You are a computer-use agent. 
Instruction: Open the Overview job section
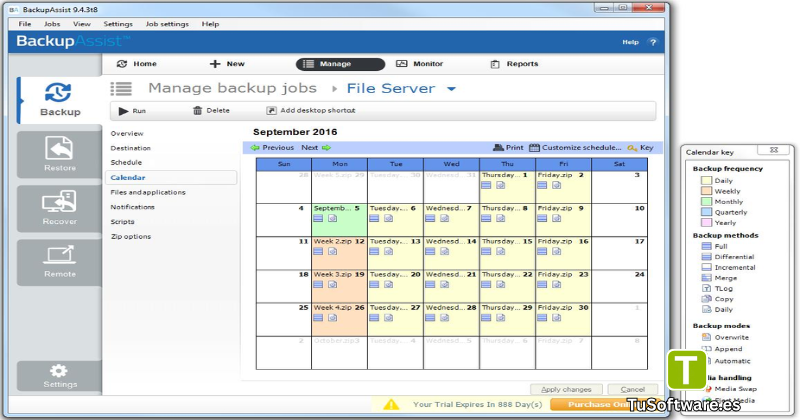(x=127, y=133)
